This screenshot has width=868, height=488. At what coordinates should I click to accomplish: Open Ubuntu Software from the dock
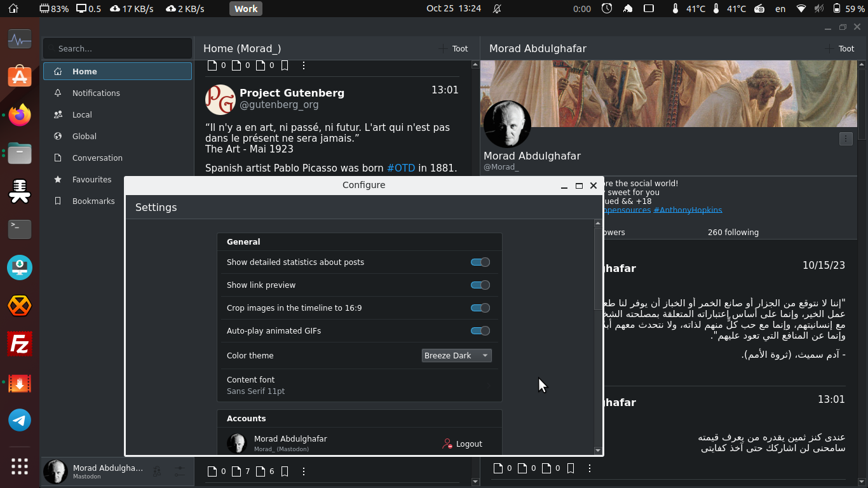point(20,77)
